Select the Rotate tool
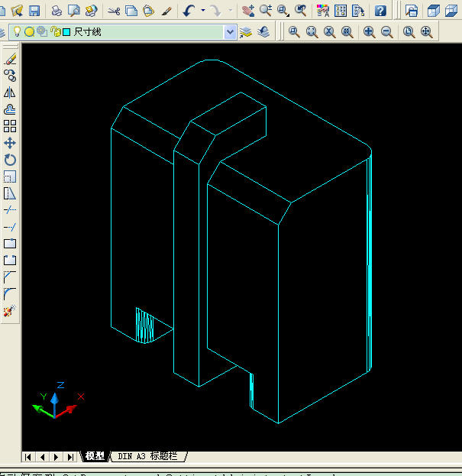462x476 pixels. (10, 160)
